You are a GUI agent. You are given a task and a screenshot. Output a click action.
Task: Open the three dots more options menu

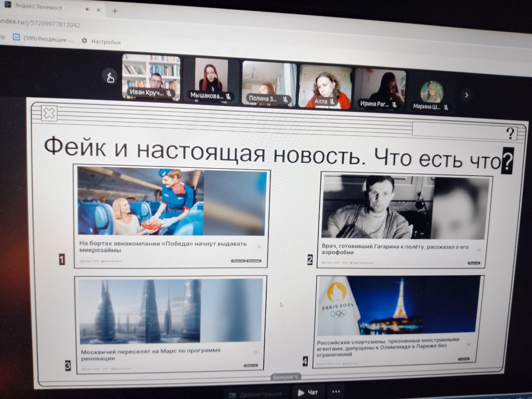coord(336,392)
